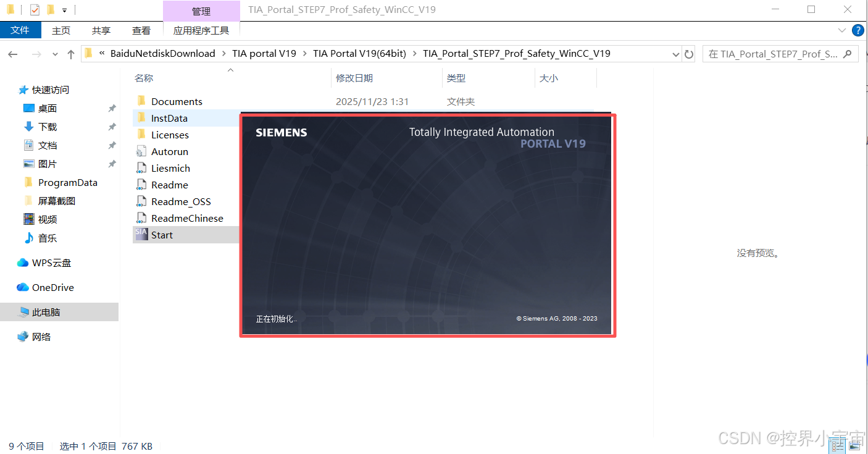Image resolution: width=868 pixels, height=454 pixels.
Task: Expand the address bar history dropdown
Action: tap(675, 54)
